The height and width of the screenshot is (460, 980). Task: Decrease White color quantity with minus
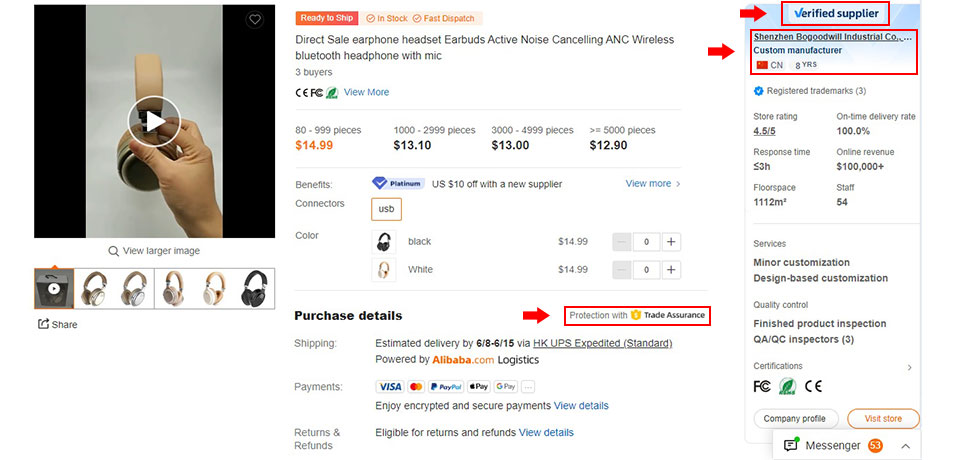622,270
